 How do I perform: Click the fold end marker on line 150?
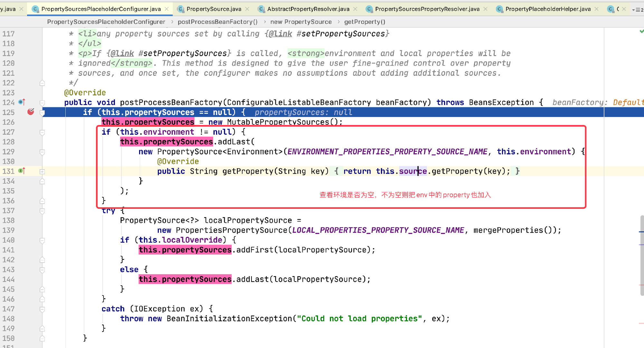point(42,339)
